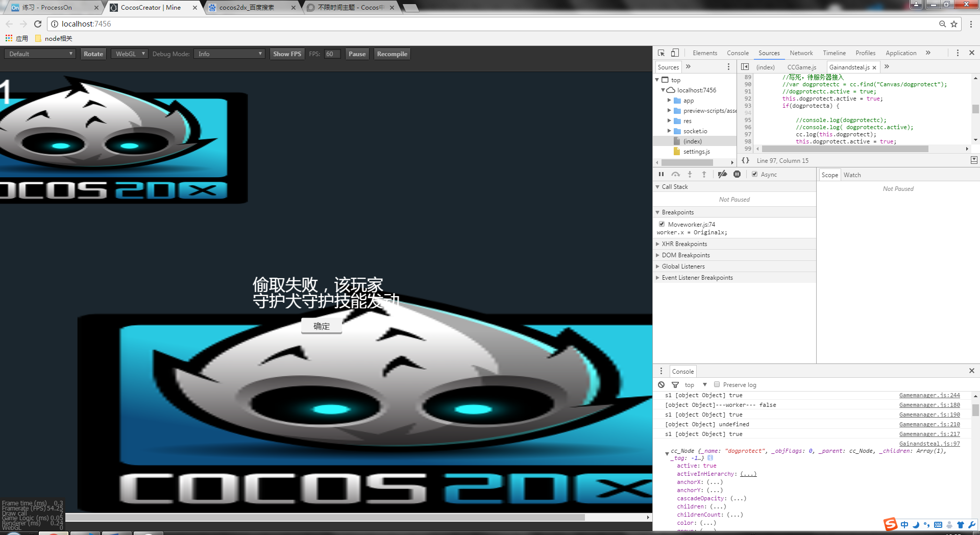This screenshot has height=535, width=980.
Task: Click the browser back arrow
Action: pos(9,24)
